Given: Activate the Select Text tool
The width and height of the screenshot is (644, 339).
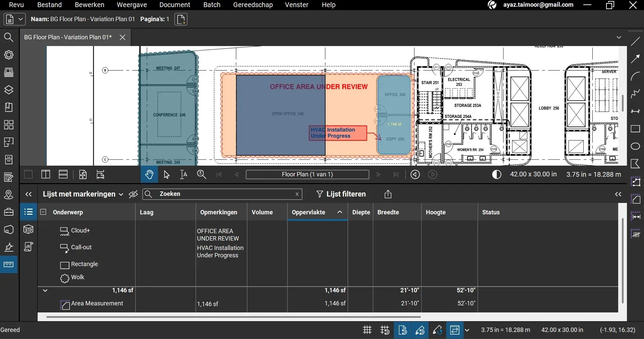Looking at the screenshot, I should click(184, 174).
